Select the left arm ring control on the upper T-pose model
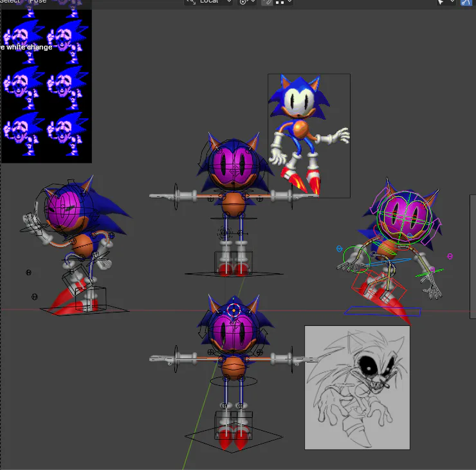Viewport: 476px width, 470px height. coord(176,196)
